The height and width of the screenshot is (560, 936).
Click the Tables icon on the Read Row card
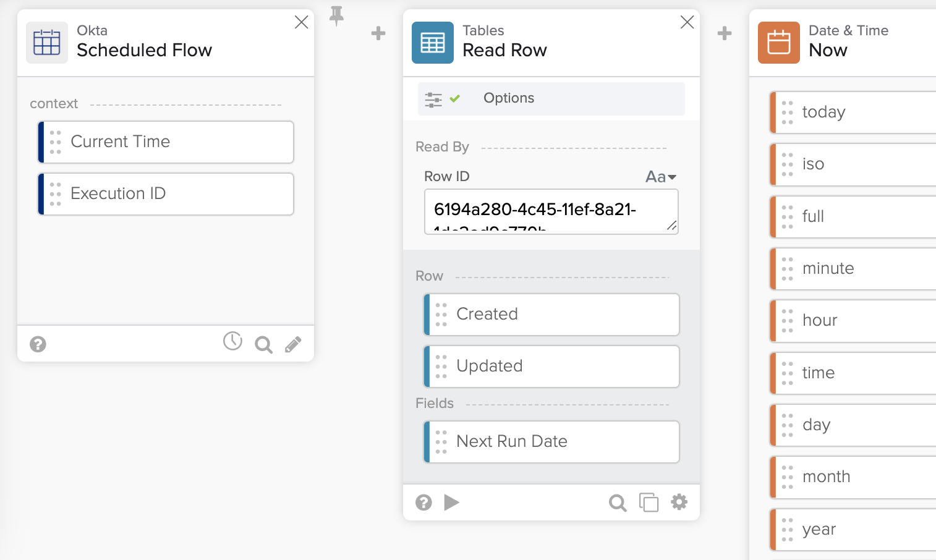coord(432,43)
